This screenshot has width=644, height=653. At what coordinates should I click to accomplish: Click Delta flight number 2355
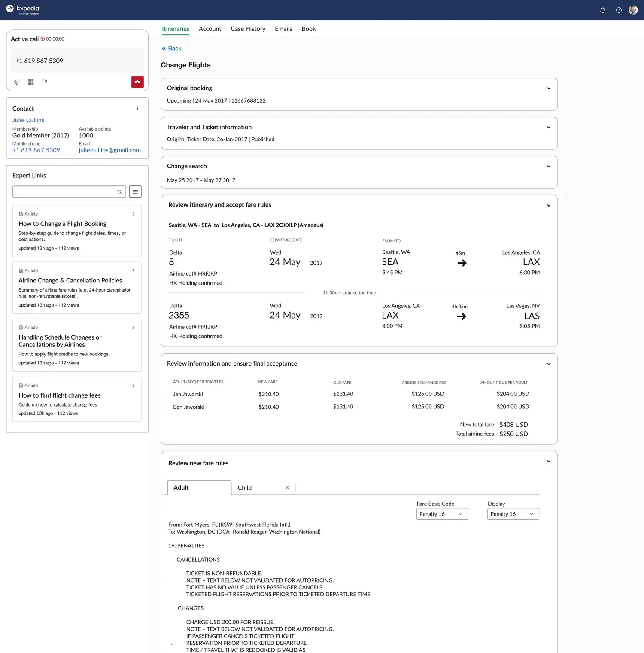click(179, 316)
